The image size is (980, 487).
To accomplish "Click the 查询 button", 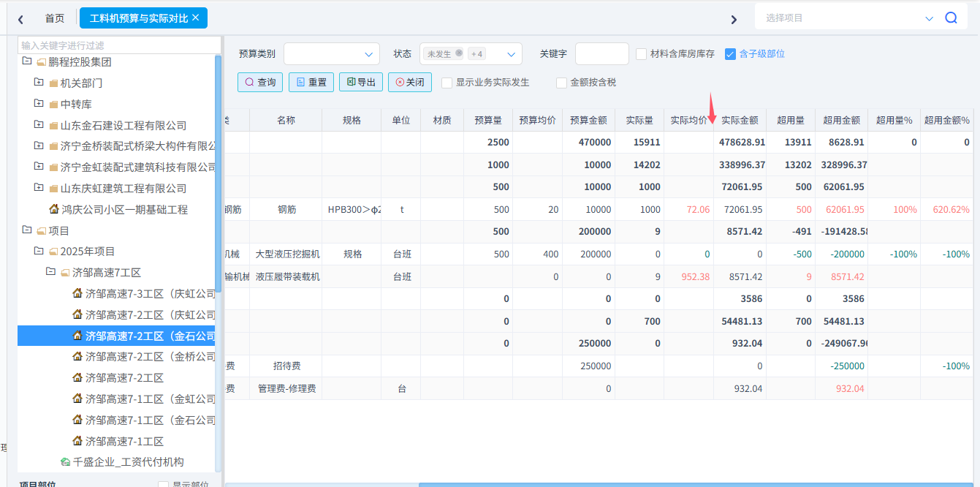I will pos(260,82).
